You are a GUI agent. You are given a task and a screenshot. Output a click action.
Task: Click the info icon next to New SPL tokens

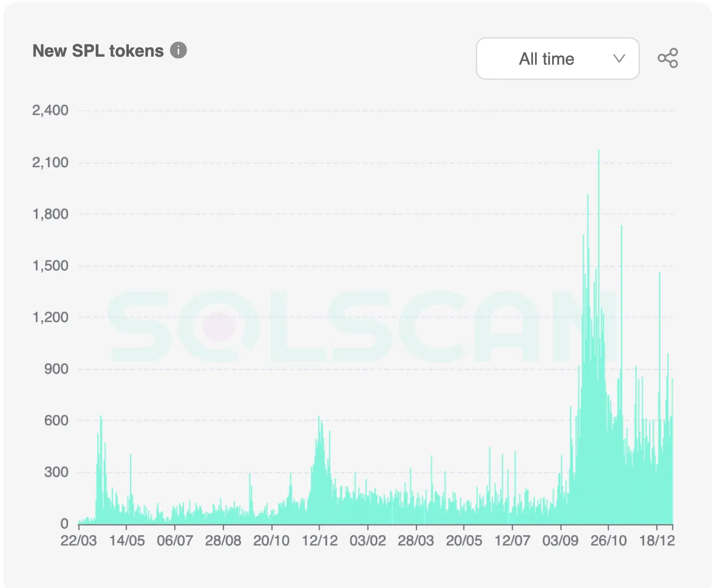[x=179, y=50]
